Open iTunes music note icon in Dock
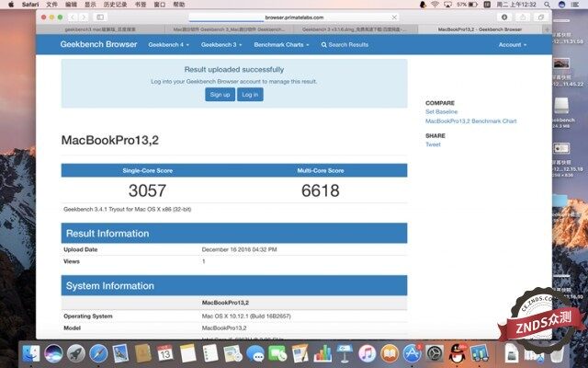588x368 pixels. point(367,353)
